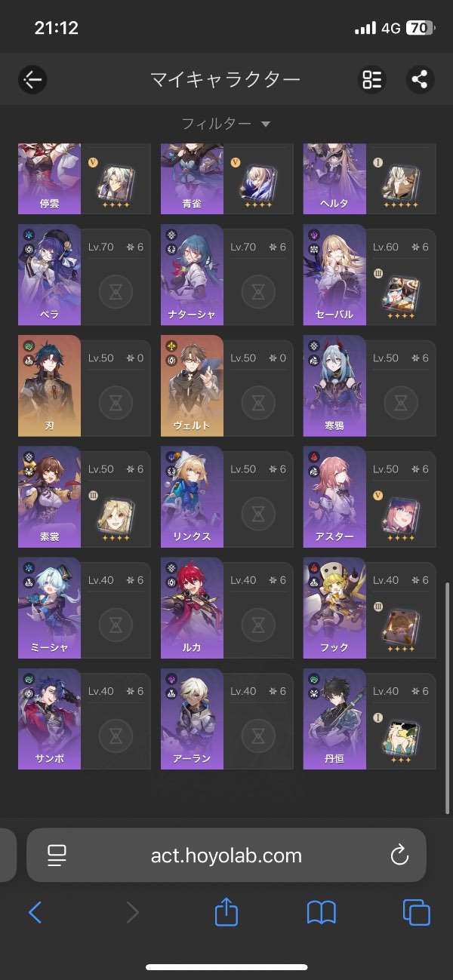Tap act.hoyolab.com address bar
This screenshot has width=453, height=980.
[226, 855]
